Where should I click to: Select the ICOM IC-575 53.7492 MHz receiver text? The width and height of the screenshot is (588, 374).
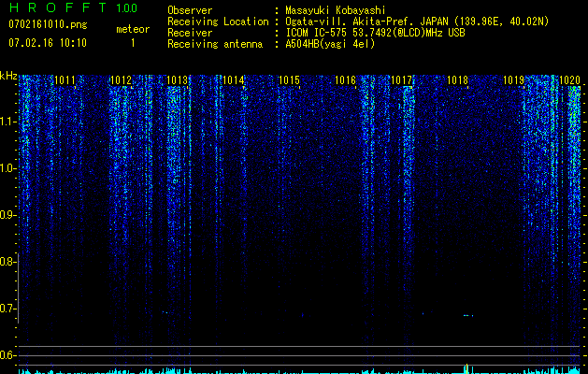[375, 33]
